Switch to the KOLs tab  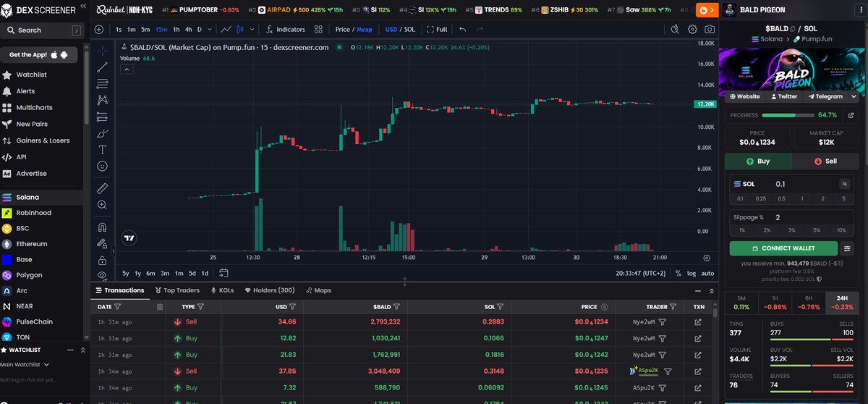(222, 290)
